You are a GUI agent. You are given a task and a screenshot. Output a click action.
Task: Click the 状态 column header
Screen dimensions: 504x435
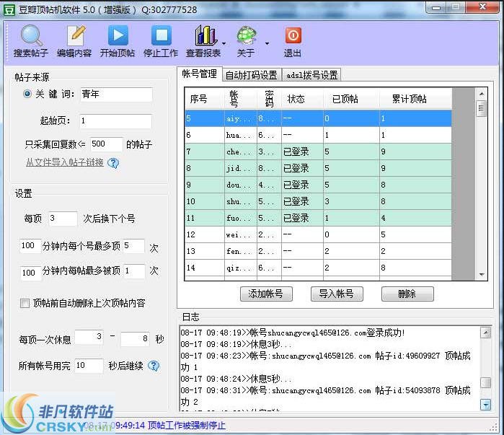302,99
